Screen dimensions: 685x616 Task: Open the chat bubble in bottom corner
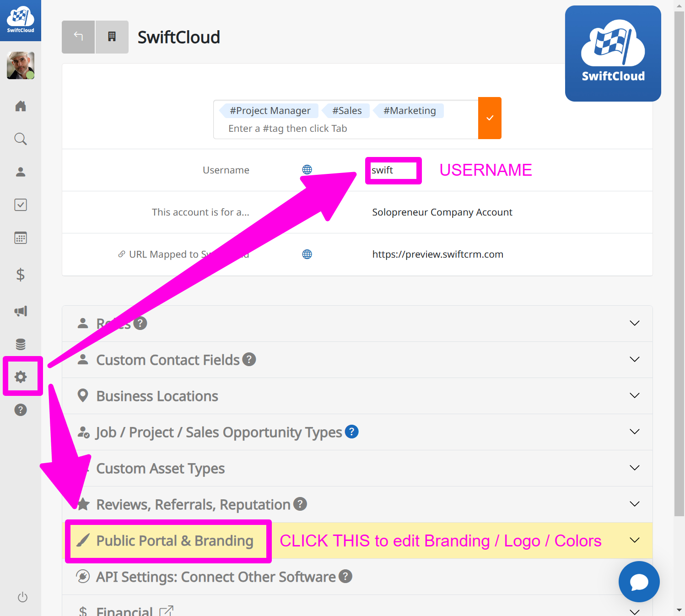pyautogui.click(x=639, y=582)
